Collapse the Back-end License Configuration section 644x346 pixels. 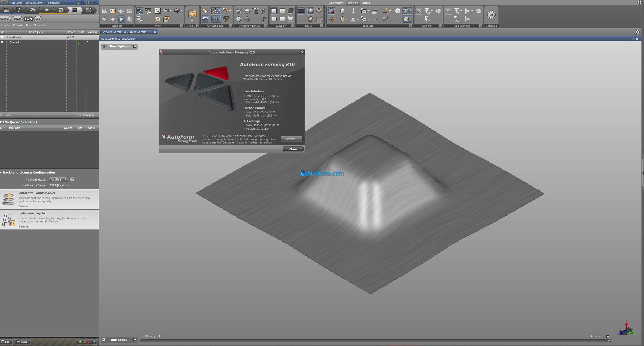click(x=1, y=172)
